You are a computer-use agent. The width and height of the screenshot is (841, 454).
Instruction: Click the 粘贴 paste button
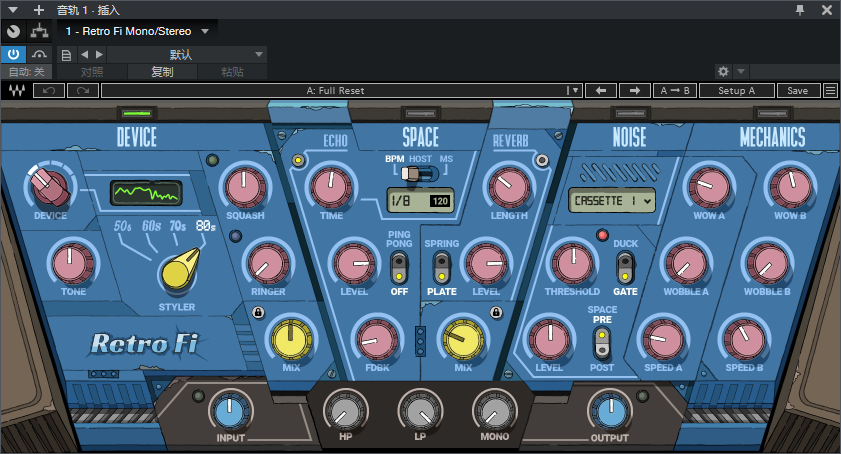(232, 71)
